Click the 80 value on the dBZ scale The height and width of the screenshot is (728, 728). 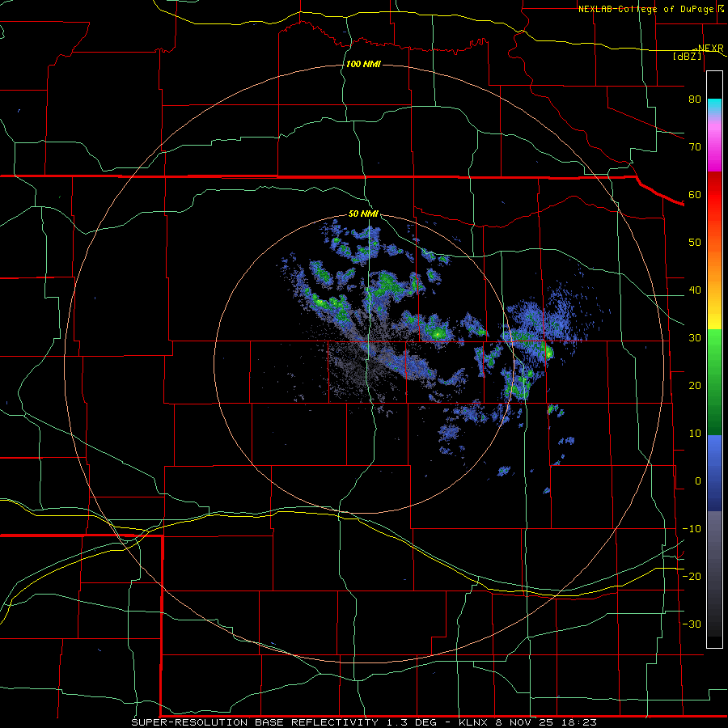[695, 99]
